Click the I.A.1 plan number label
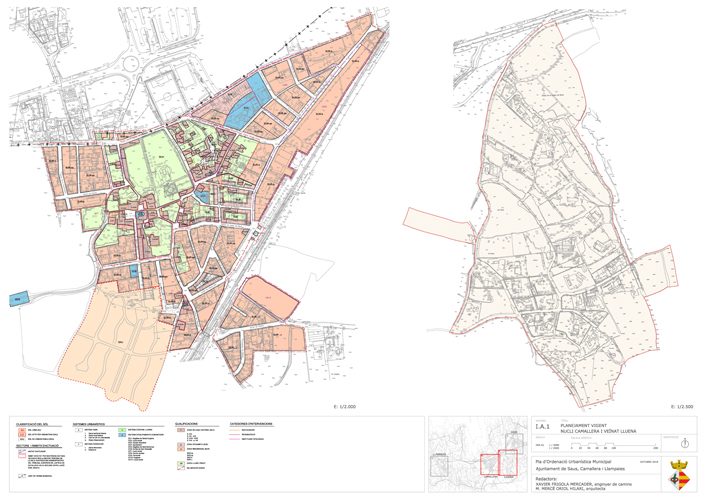Viewport: 705px width, 500px height. pos(540,427)
